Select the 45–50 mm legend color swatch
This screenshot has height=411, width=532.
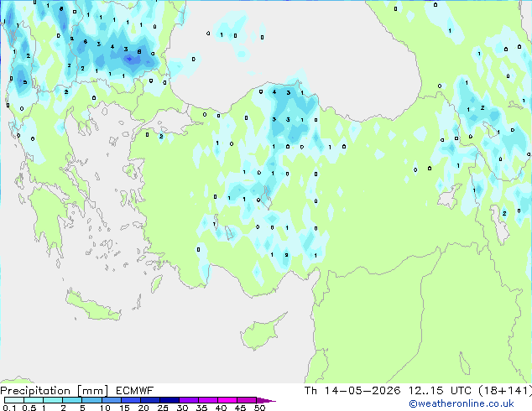pos(247,400)
